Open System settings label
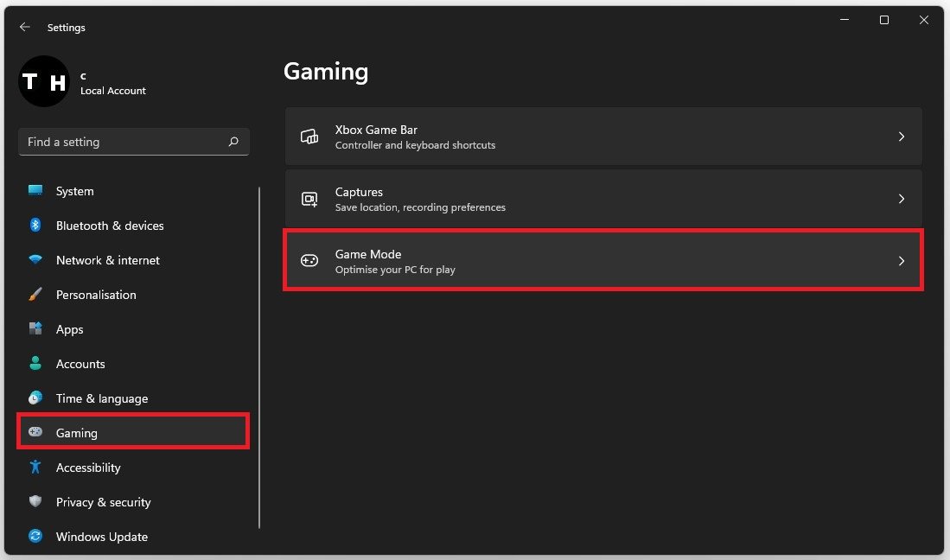This screenshot has width=950, height=560. click(74, 191)
